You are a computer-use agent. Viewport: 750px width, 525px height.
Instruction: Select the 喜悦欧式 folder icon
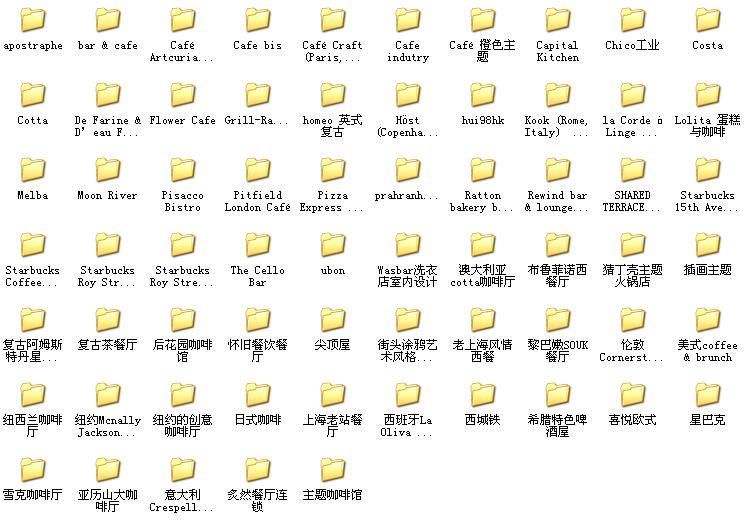633,394
